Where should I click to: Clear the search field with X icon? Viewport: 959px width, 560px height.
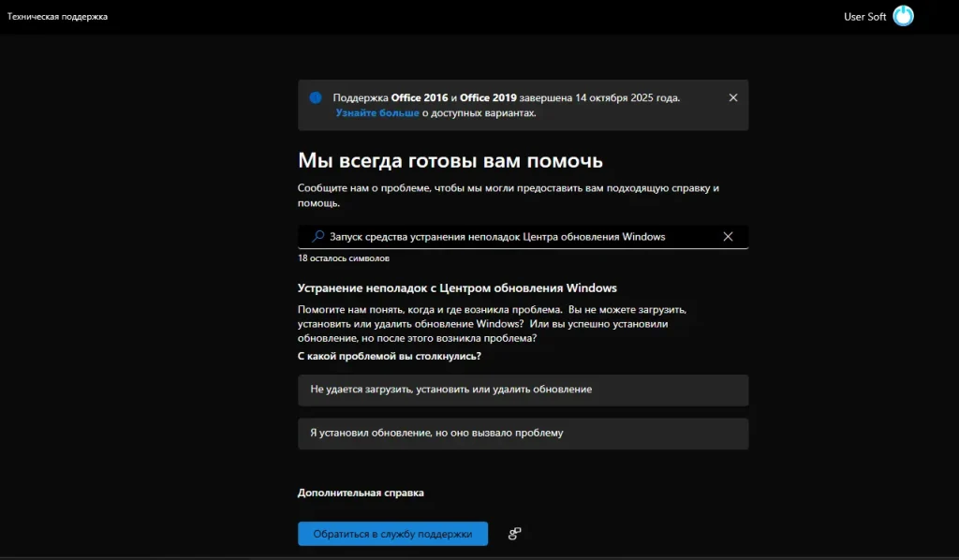pos(728,237)
